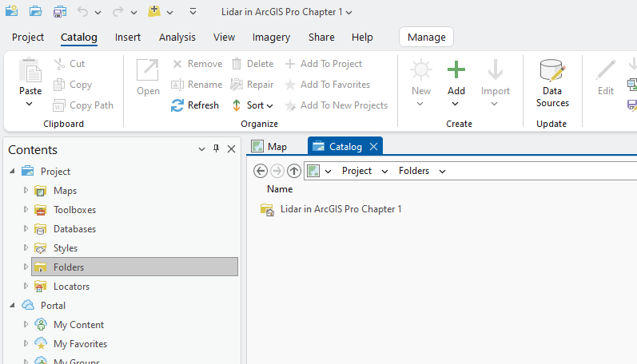Open the Undo history dropdown arrow
This screenshot has width=637, height=364.
[x=98, y=13]
